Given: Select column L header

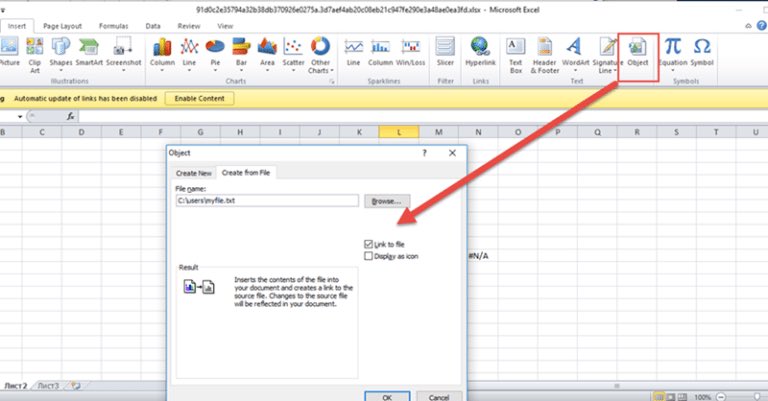Looking at the screenshot, I should point(399,132).
